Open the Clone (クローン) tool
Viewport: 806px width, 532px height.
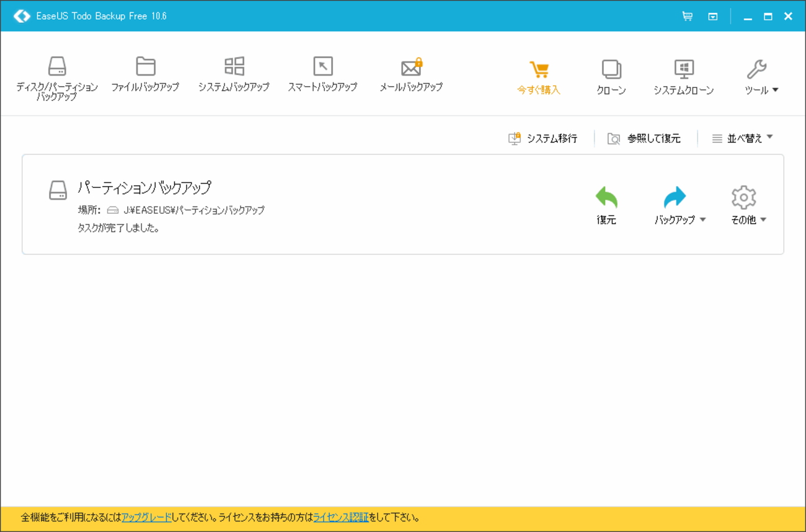[x=611, y=78]
